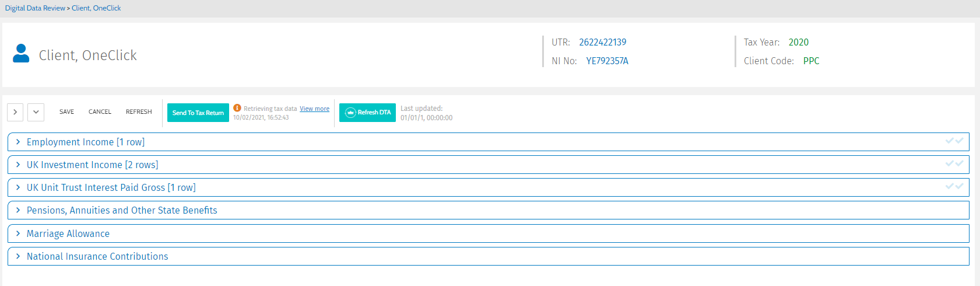Click National Insurance Contributions heading
The width and height of the screenshot is (980, 286).
97,256
